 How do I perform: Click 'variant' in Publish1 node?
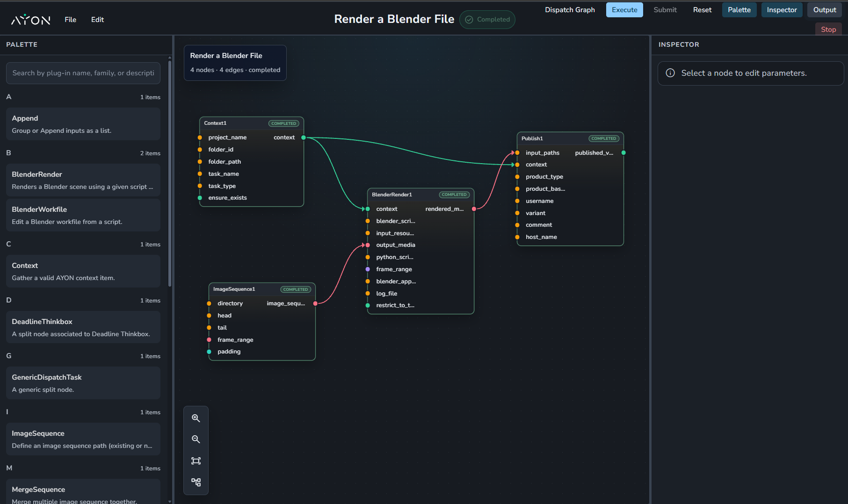536,213
